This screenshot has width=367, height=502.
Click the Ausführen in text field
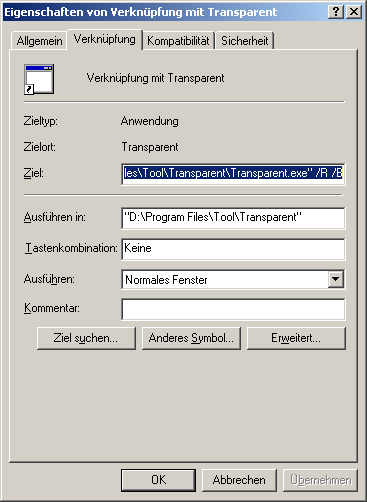click(x=233, y=218)
